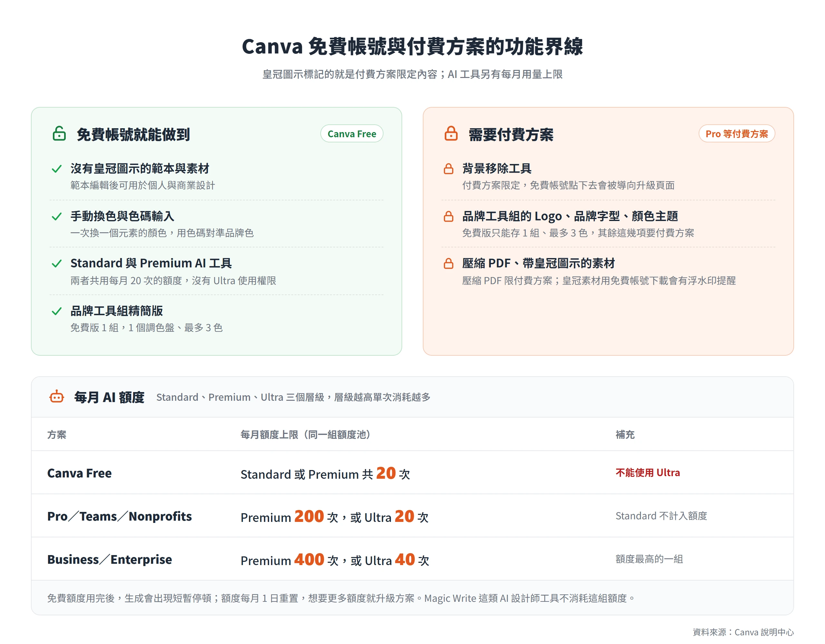Image resolution: width=825 pixels, height=644 pixels.
Task: Click the orange lock icon beside 需要付費方案
Action: 451,133
